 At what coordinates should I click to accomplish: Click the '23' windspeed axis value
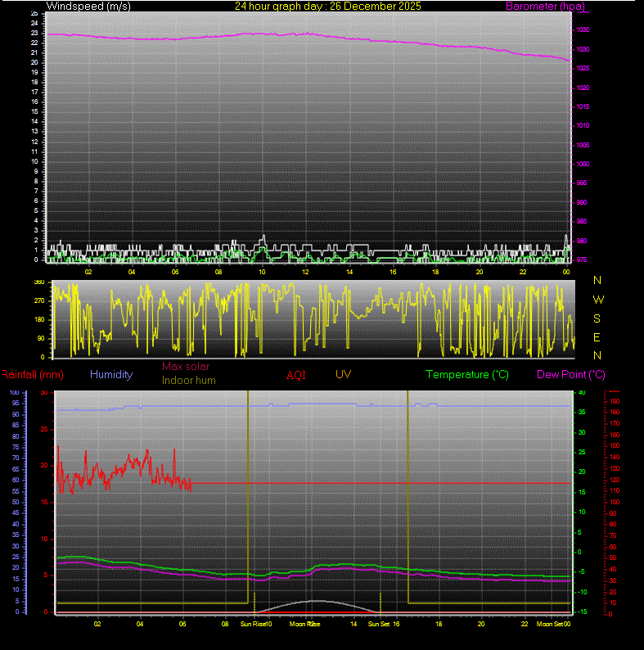click(x=34, y=34)
